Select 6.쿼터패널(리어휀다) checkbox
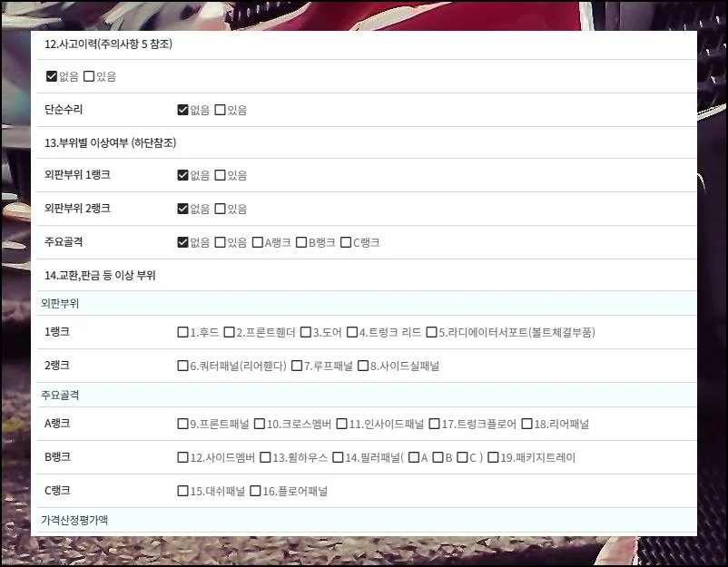The height and width of the screenshot is (567, 728). point(183,366)
